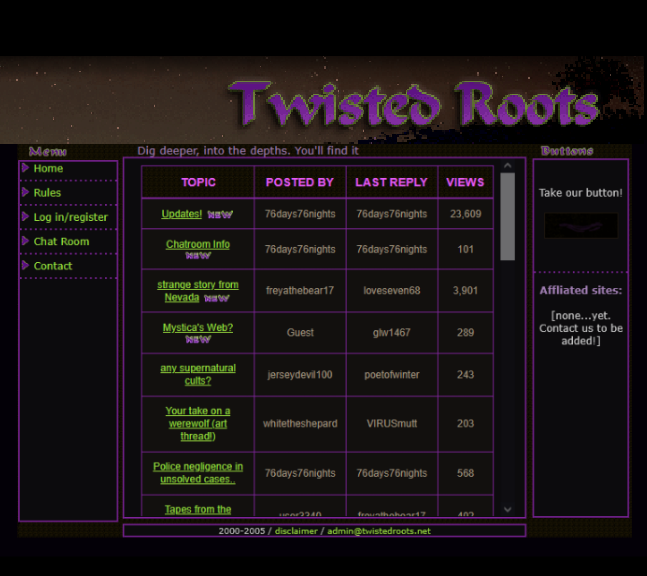Click the arrow icon beside Contact
The image size is (647, 576).
point(25,265)
